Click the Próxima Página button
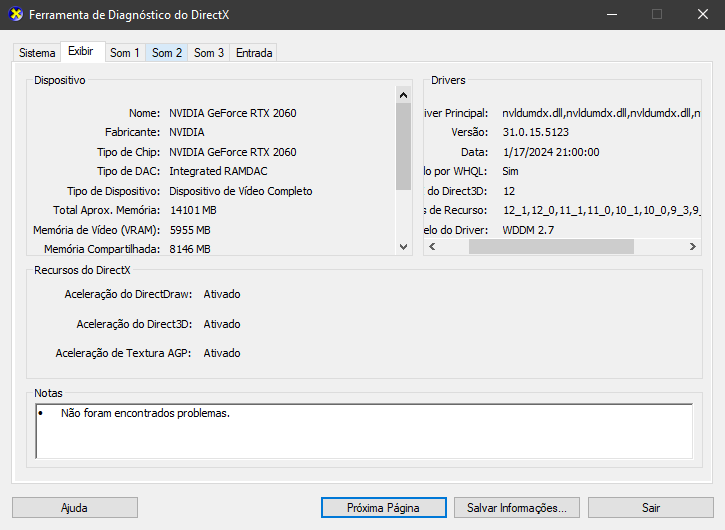Screen dimensions: 725x530 (383, 508)
